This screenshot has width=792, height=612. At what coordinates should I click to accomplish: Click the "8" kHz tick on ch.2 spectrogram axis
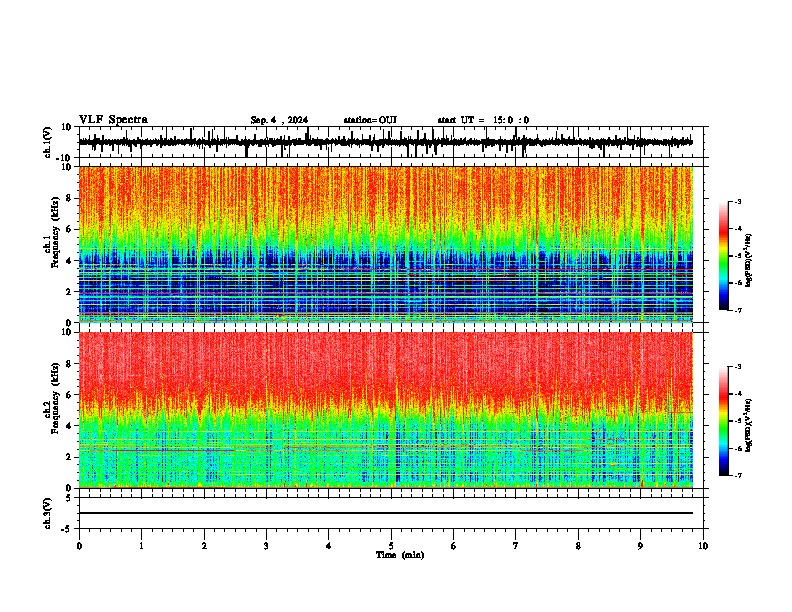click(x=70, y=364)
